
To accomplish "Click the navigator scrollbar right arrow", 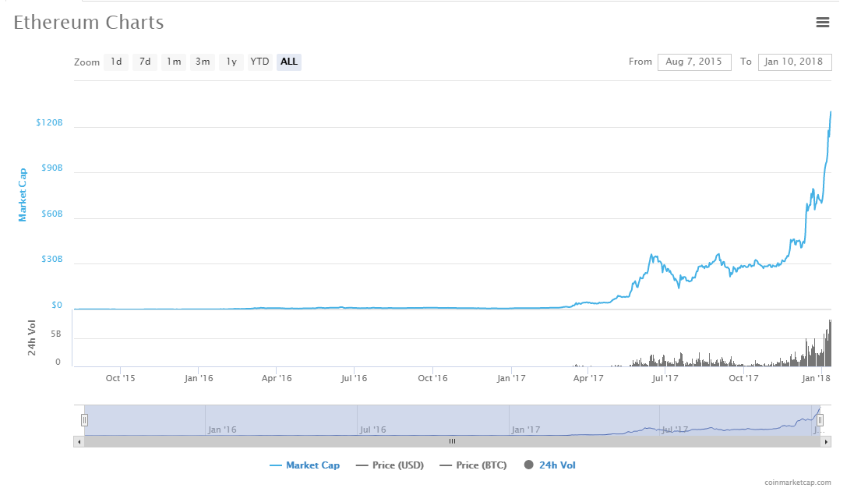I will point(826,442).
